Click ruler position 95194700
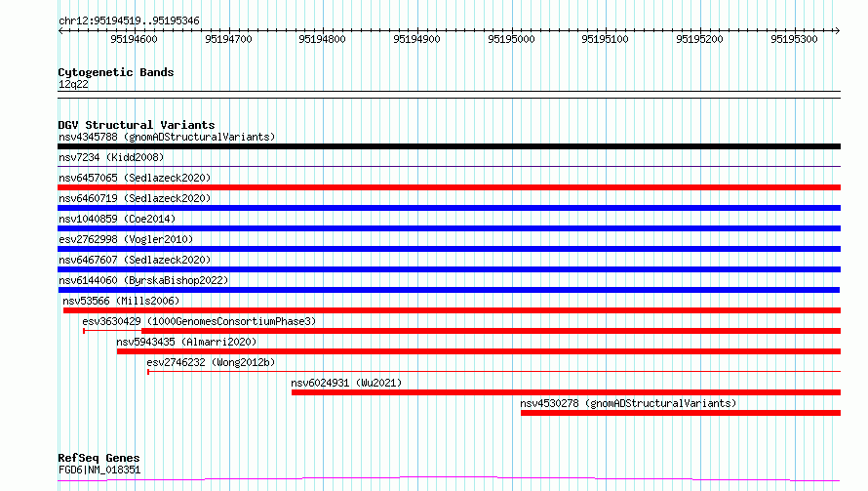 pos(228,39)
